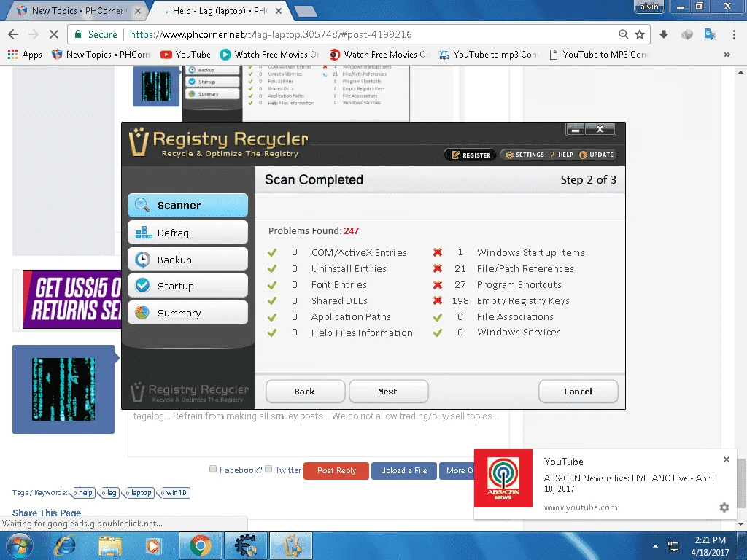Image resolution: width=747 pixels, height=560 pixels.
Task: Open Internet Explorer from the taskbar
Action: point(65,545)
